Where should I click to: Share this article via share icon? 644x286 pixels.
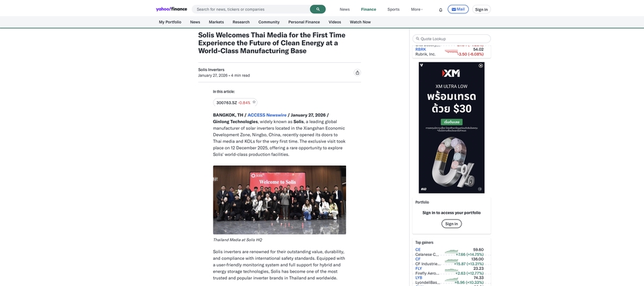[x=357, y=72]
